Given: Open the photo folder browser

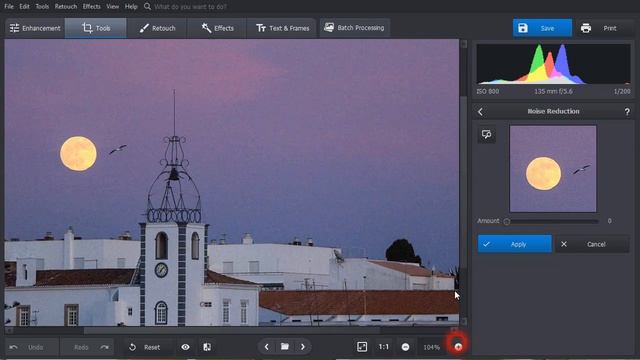Looking at the screenshot, I should 285,347.
